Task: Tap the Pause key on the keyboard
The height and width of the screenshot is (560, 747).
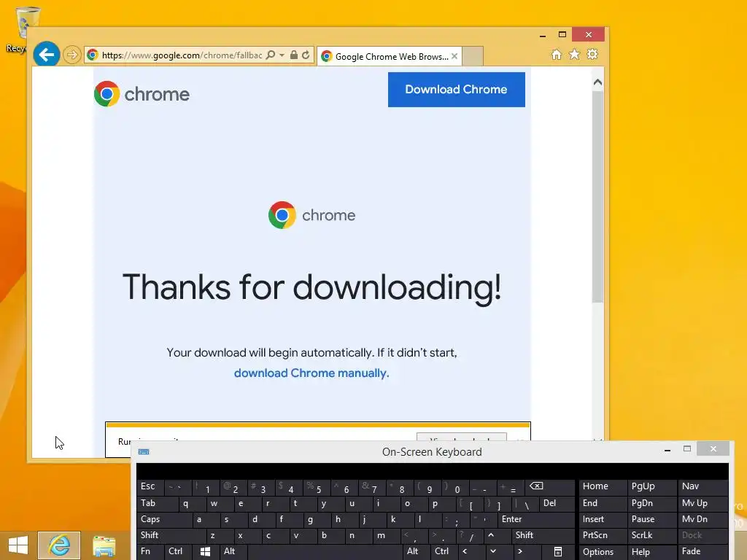Action: pyautogui.click(x=651, y=519)
